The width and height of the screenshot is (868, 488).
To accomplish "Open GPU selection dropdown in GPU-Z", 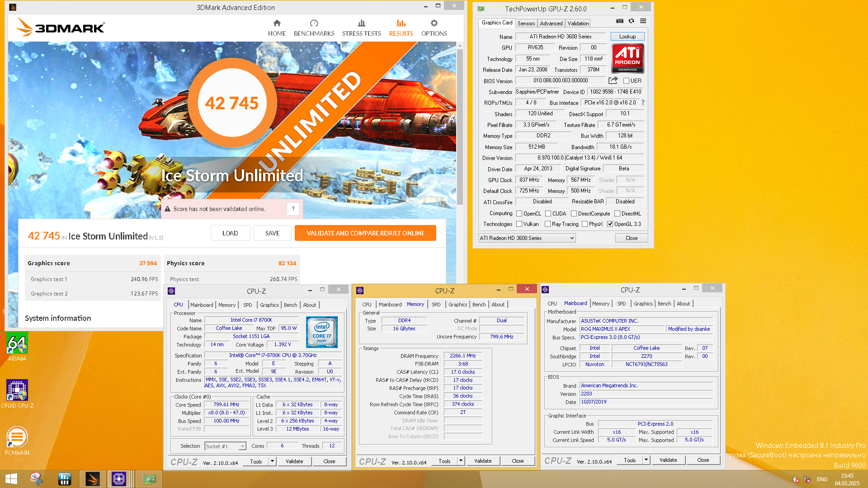I will point(527,238).
